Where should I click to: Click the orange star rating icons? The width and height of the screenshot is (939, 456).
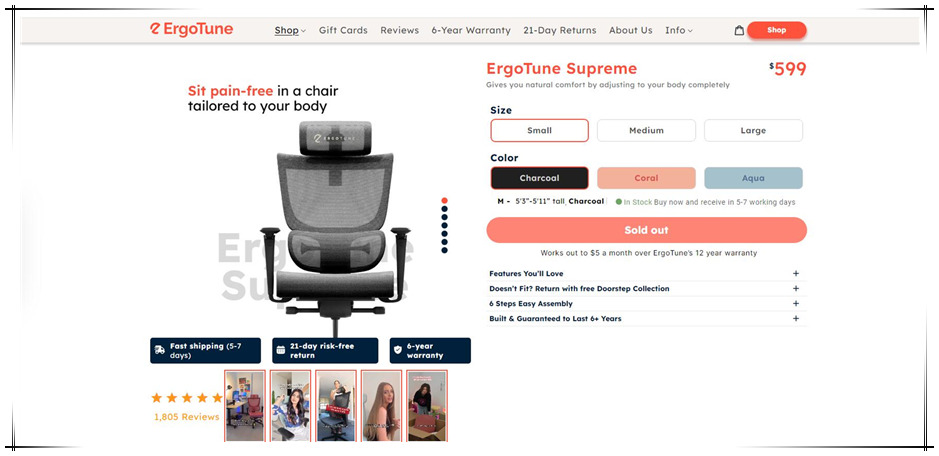pos(187,398)
